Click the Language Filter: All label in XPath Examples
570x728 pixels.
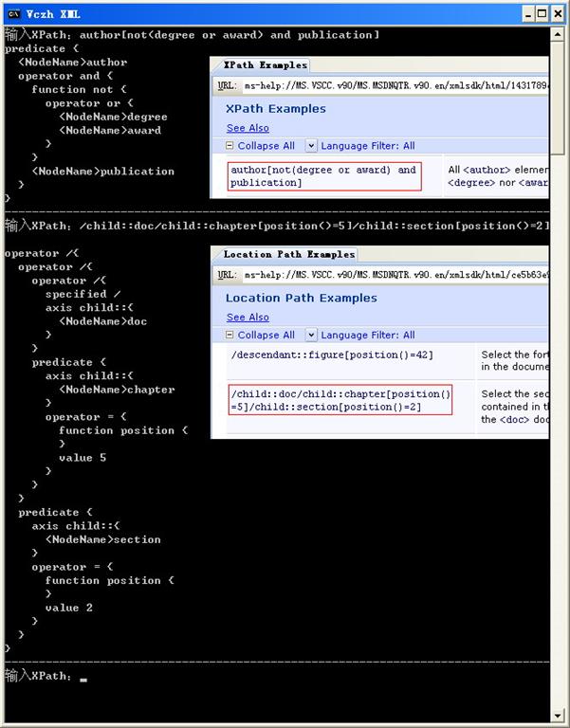(368, 146)
